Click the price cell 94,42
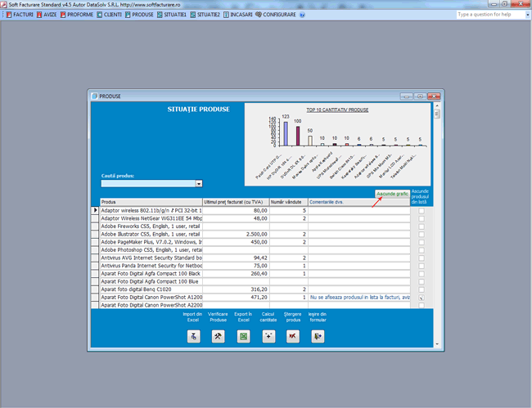Screen dimensions: 532x408 (236, 258)
